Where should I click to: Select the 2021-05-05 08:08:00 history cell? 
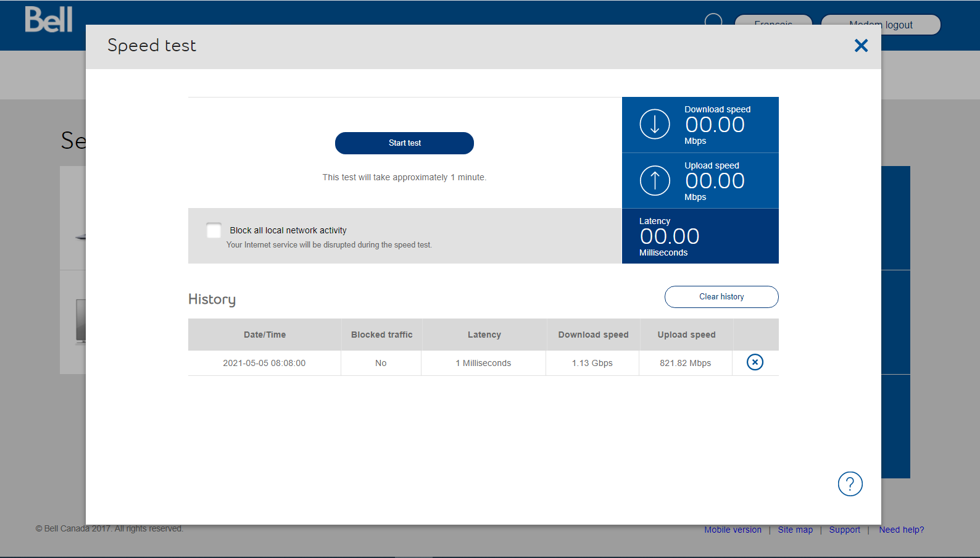[x=264, y=363]
